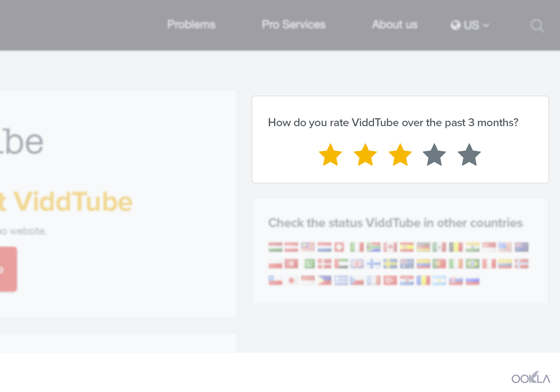The image size is (560, 392).
Task: Open the US country selector dropdown
Action: 470,25
